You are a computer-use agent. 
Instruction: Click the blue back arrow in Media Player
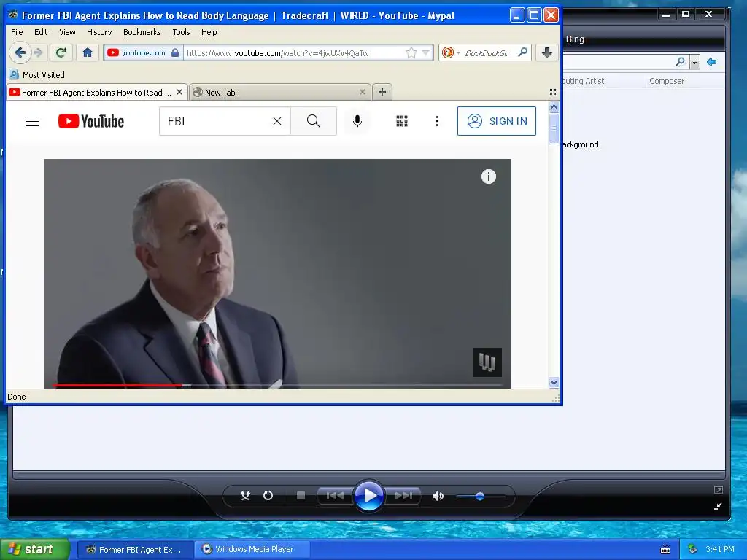[x=712, y=62]
